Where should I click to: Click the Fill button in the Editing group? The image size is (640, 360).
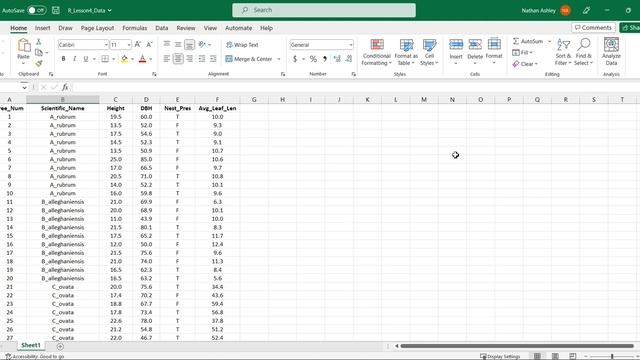tap(522, 53)
